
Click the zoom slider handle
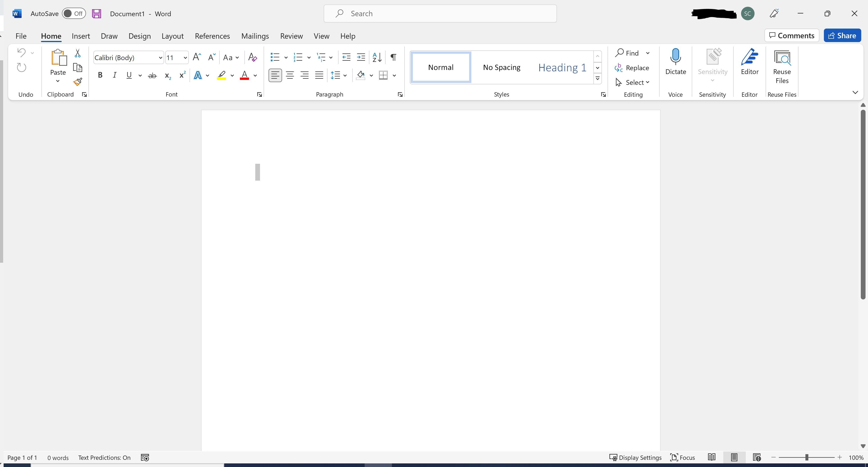pyautogui.click(x=807, y=457)
